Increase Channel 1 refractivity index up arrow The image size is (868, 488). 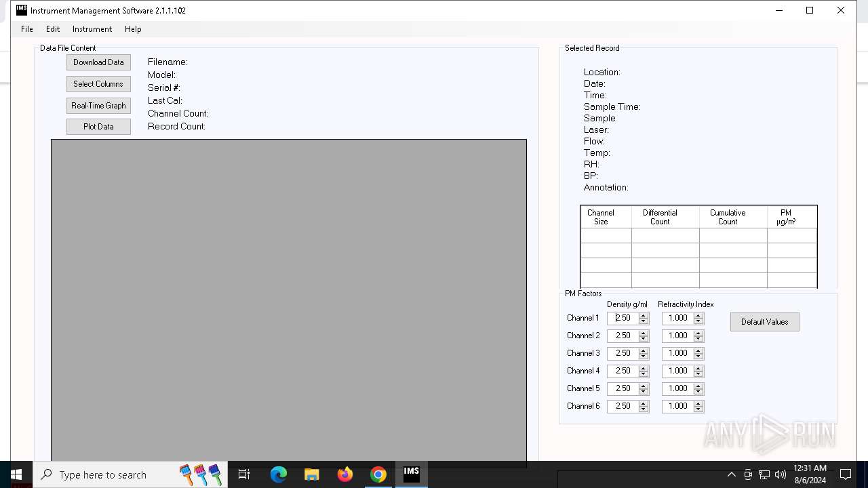point(698,315)
